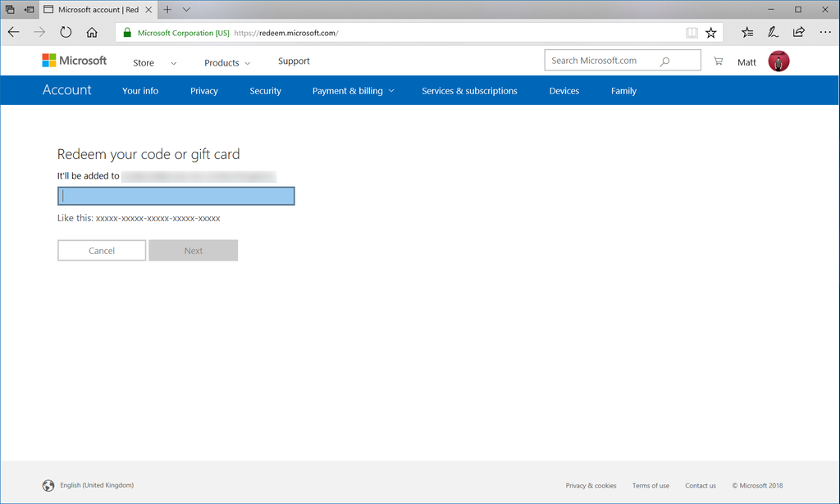Image resolution: width=840 pixels, height=504 pixels.
Task: Open the Security section
Action: coord(265,90)
